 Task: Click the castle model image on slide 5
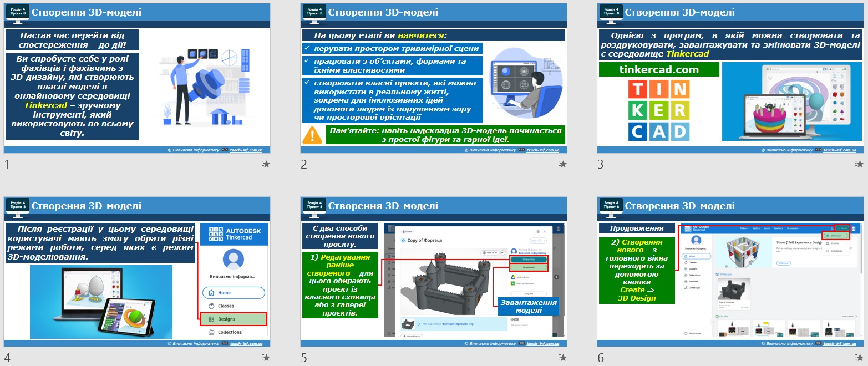pos(446,281)
